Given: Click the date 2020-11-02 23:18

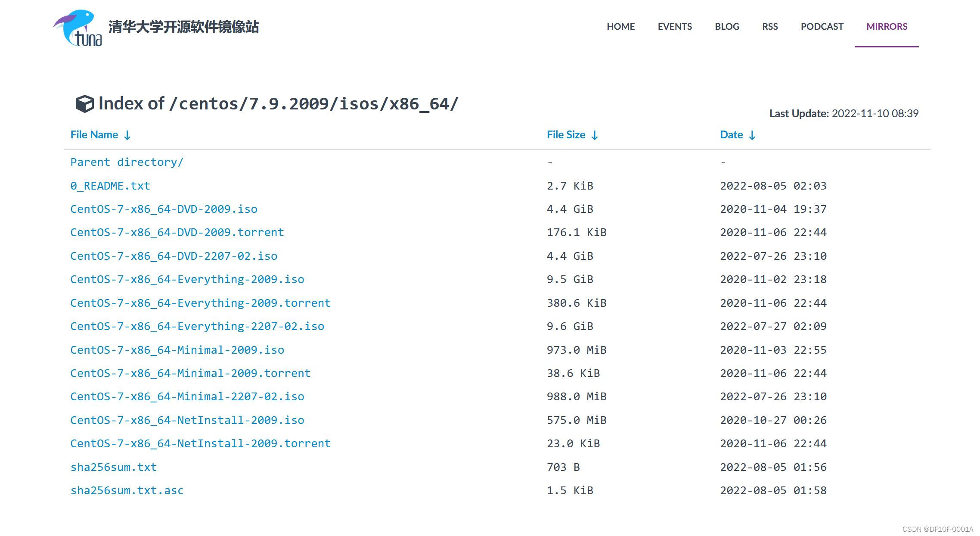Looking at the screenshot, I should (773, 279).
